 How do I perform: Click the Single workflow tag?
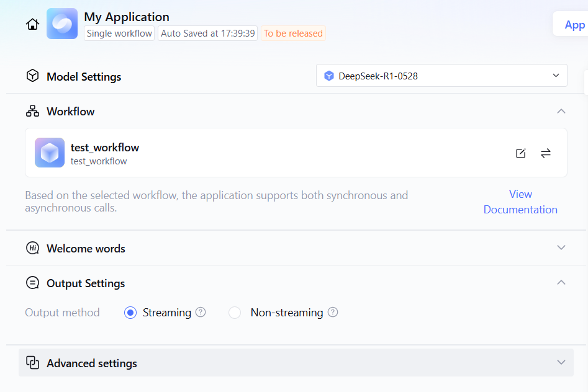click(x=119, y=33)
